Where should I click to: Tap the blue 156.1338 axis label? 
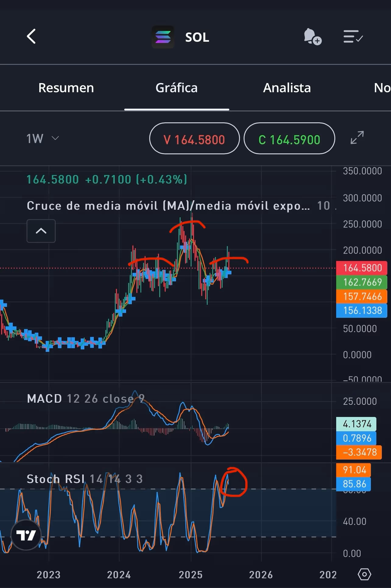(361, 310)
